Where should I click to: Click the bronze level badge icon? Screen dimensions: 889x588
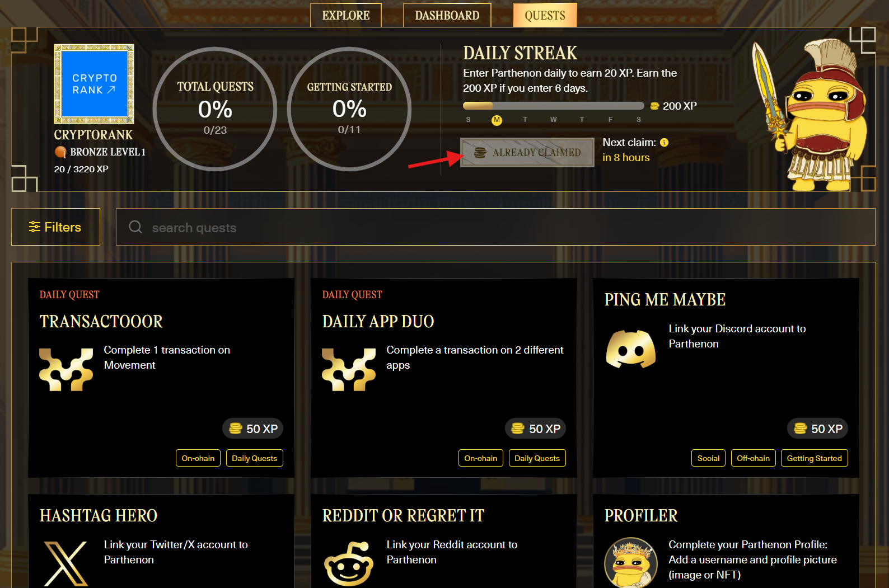[x=60, y=152]
